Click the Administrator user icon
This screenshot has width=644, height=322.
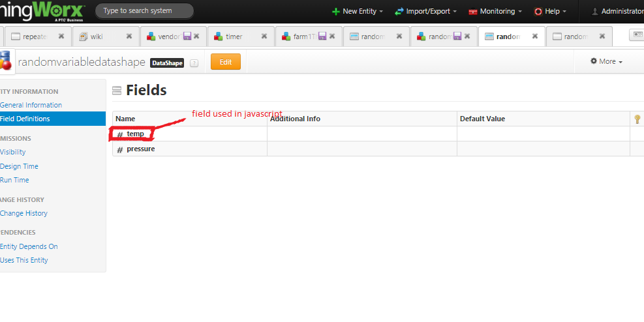point(594,12)
